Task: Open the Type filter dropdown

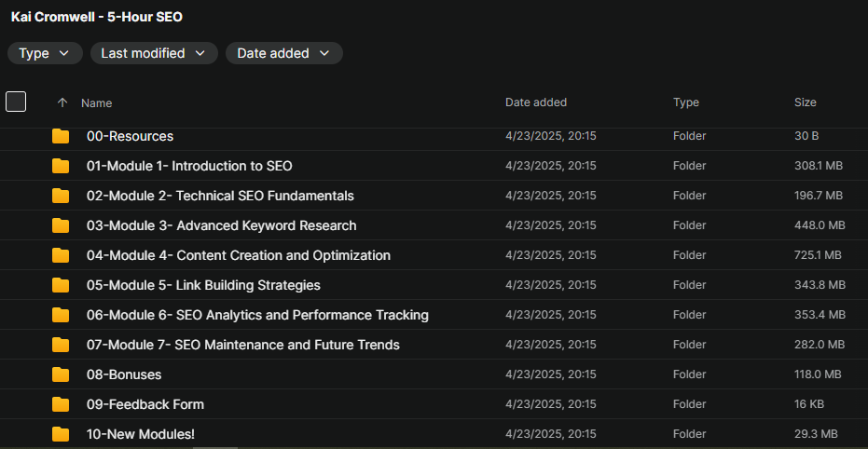Action: point(45,53)
